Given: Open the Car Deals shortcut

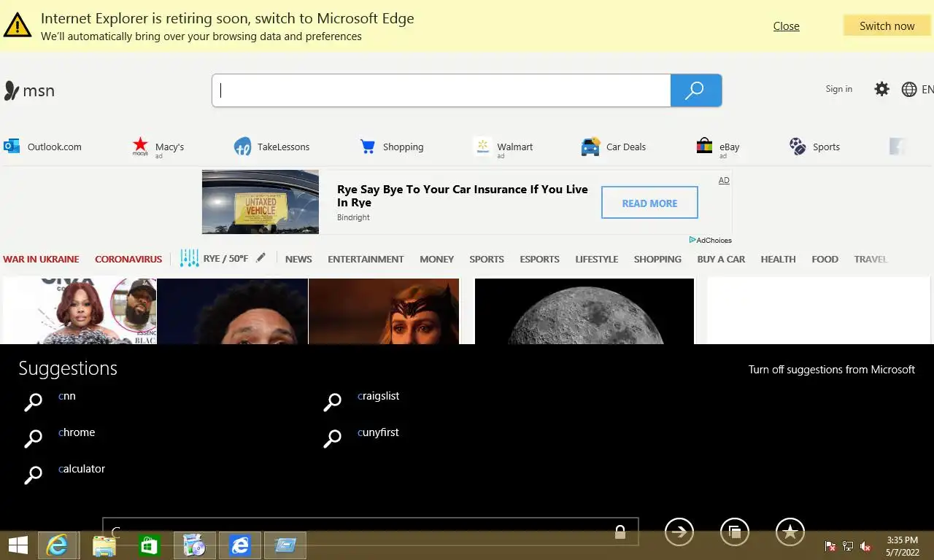Looking at the screenshot, I should point(613,147).
